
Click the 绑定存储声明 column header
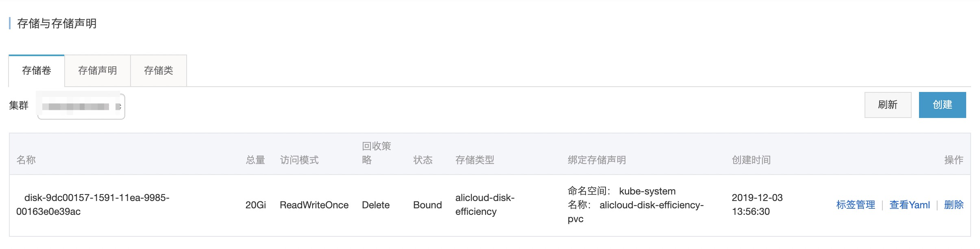tap(597, 160)
